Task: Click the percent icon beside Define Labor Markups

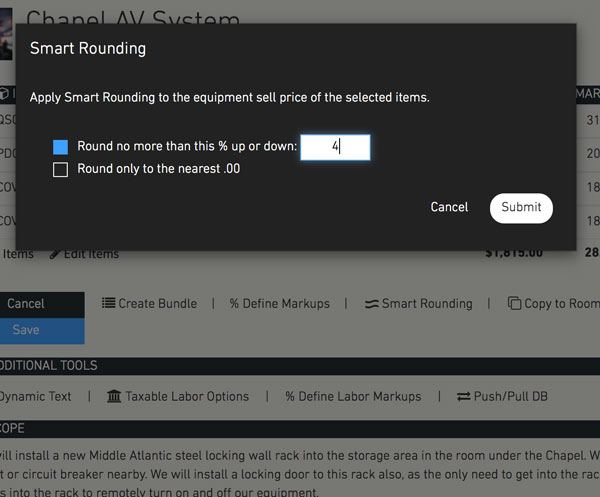Action: point(290,396)
